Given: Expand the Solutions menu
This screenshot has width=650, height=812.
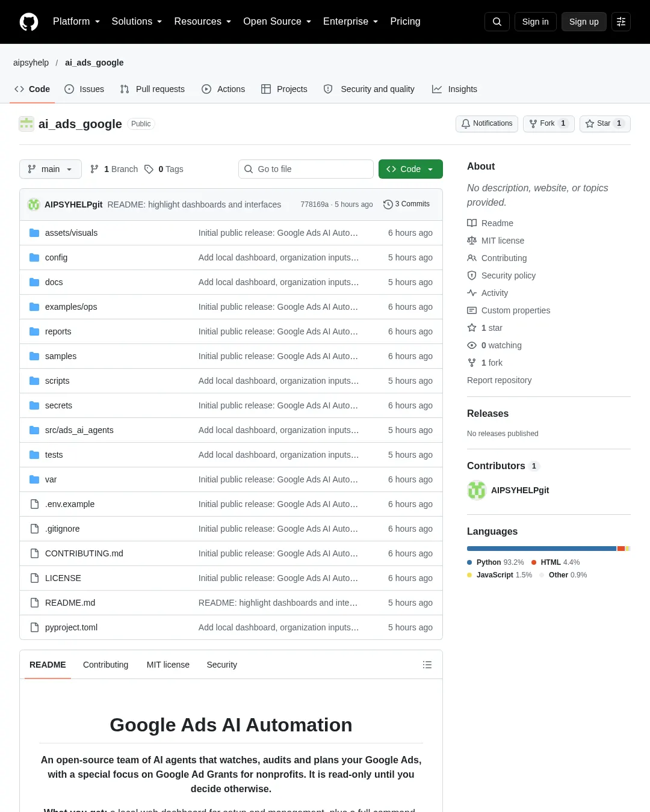Looking at the screenshot, I should coord(137,22).
